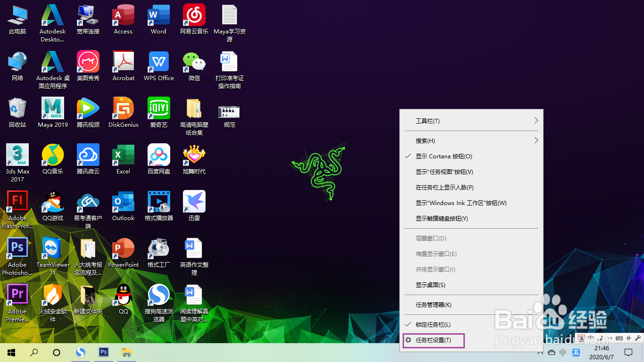This screenshot has width=644, height=362.
Task: Select the Outlook shortcut icon
Action: (124, 206)
